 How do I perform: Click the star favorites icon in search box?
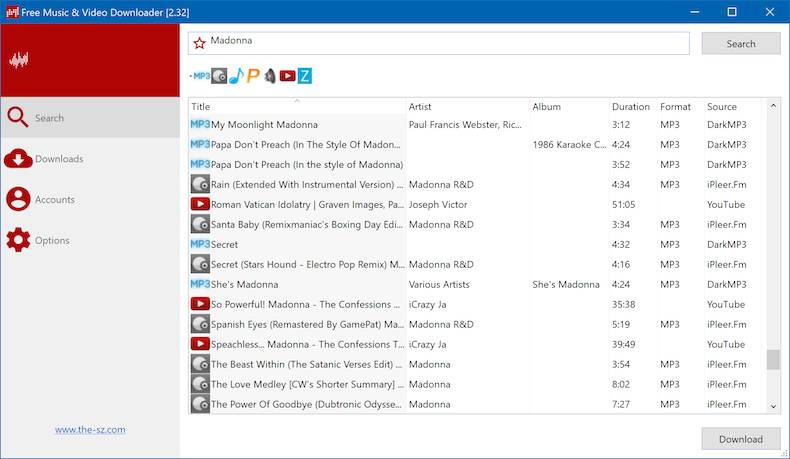click(x=199, y=43)
